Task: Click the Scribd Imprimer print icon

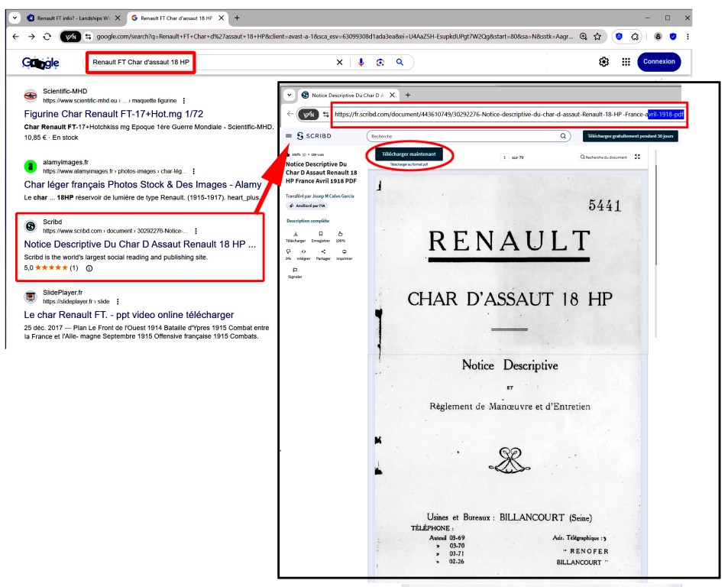Action: 344,251
